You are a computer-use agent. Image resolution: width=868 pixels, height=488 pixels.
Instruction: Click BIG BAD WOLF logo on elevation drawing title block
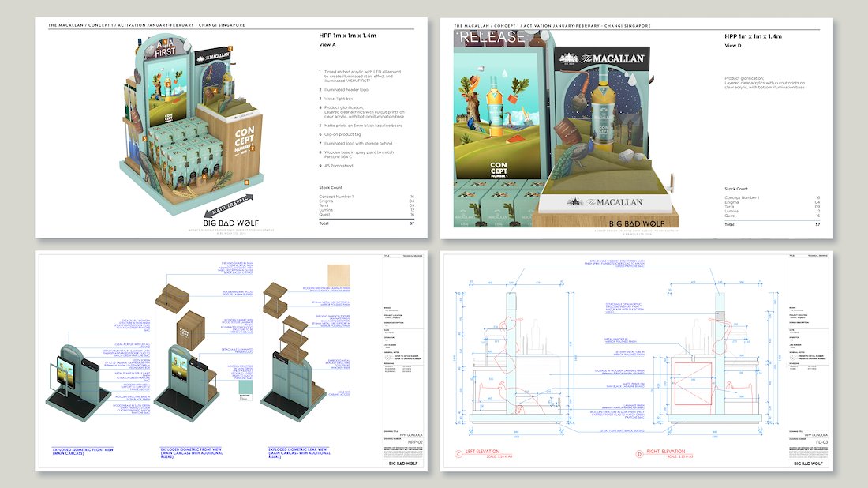pos(808,463)
